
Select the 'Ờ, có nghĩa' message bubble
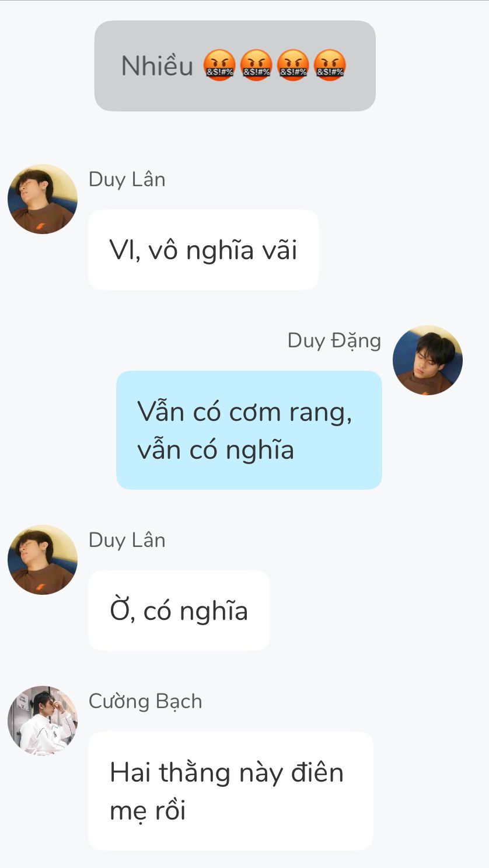pyautogui.click(x=179, y=611)
